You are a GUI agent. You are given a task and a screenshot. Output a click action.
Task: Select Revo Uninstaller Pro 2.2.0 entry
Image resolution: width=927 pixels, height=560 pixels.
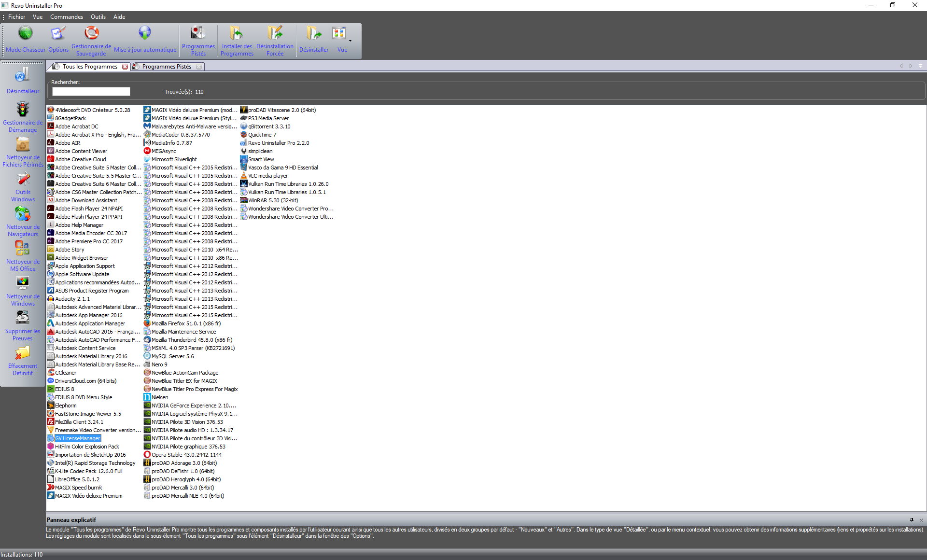(275, 143)
